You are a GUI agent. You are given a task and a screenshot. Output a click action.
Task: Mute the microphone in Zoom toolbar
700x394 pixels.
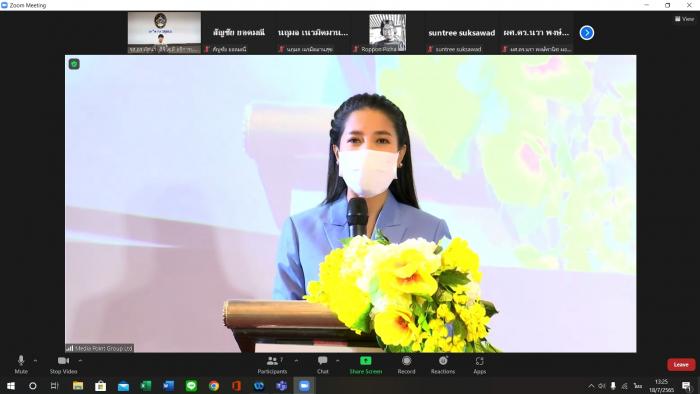pos(21,364)
